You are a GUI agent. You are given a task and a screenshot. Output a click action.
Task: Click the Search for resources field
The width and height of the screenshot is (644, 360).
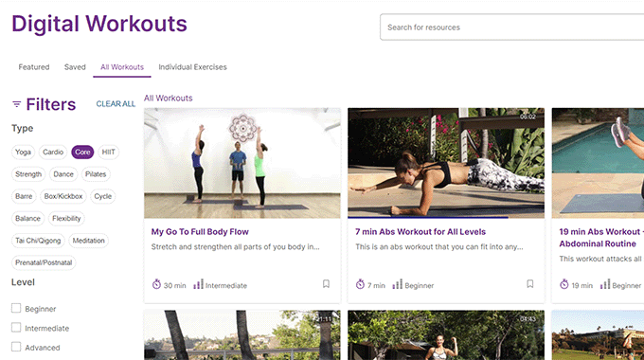pyautogui.click(x=511, y=27)
